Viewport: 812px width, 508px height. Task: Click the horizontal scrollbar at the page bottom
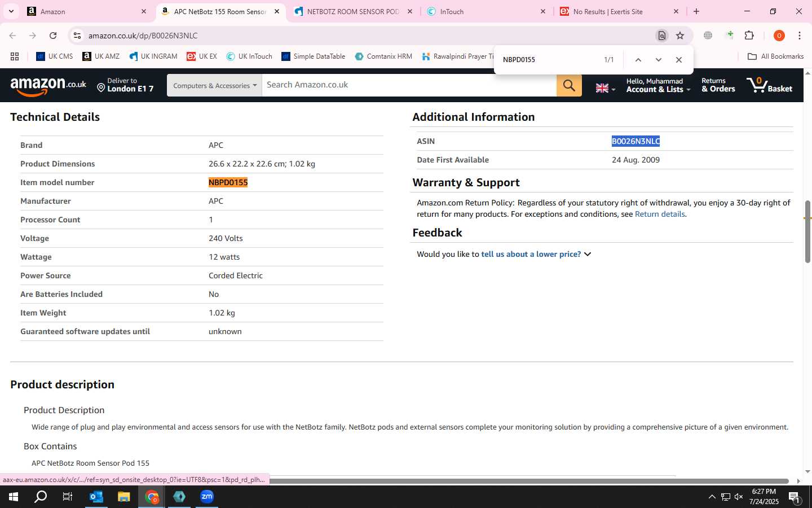pyautogui.click(x=530, y=481)
